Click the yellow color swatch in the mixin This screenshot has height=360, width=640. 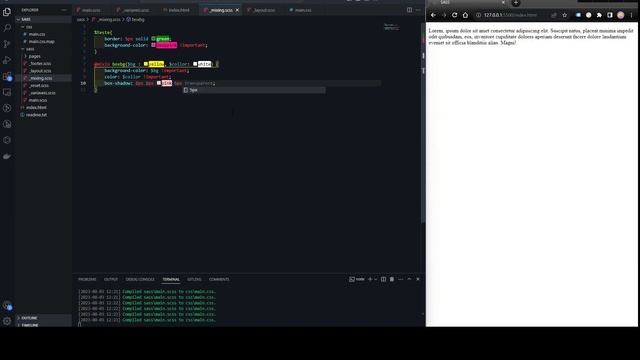[146, 64]
